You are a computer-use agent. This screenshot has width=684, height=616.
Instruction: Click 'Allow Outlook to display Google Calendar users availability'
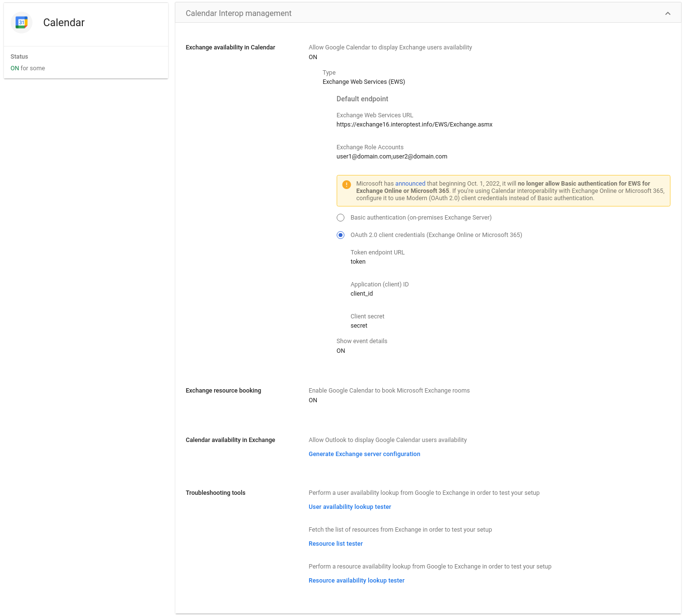(x=388, y=440)
